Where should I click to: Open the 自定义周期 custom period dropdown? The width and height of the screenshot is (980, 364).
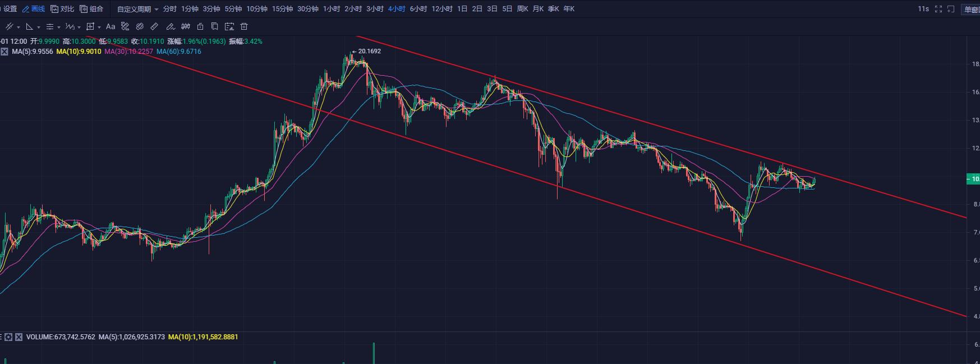(138, 9)
